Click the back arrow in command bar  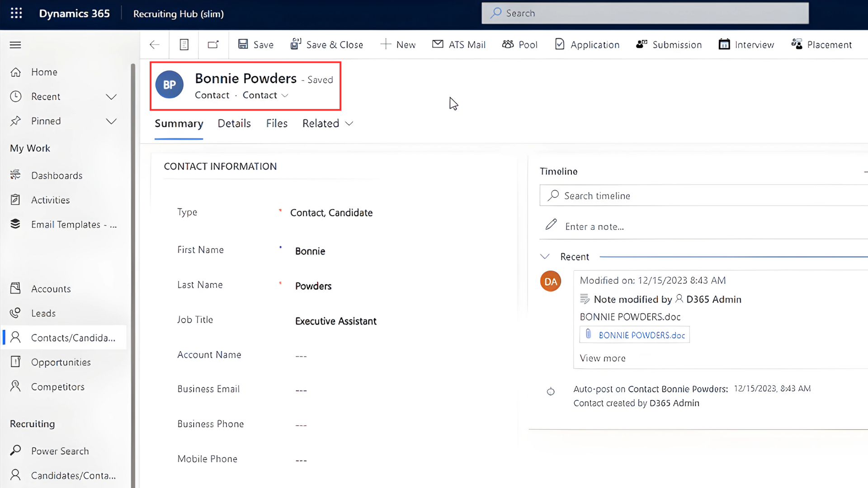(x=155, y=45)
